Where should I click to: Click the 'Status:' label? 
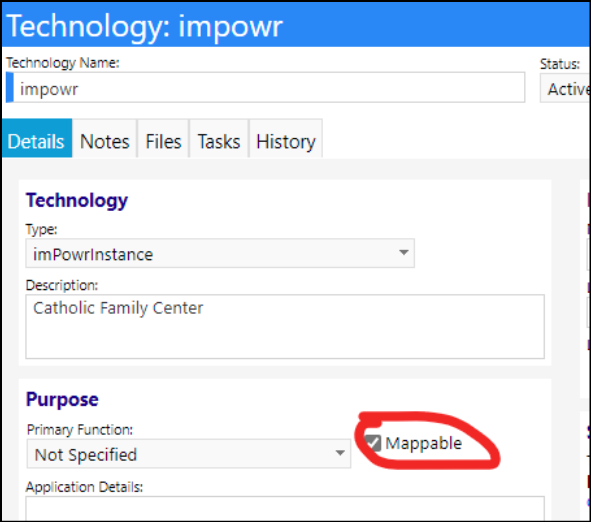560,64
